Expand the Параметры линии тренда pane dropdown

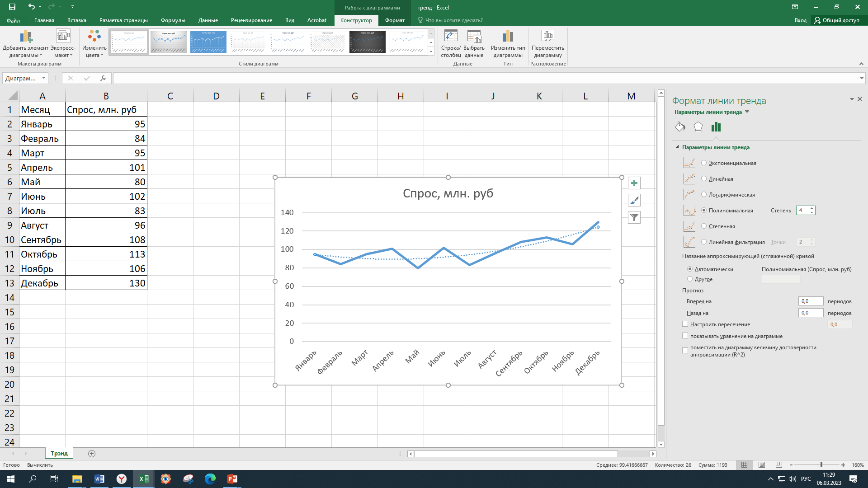747,112
